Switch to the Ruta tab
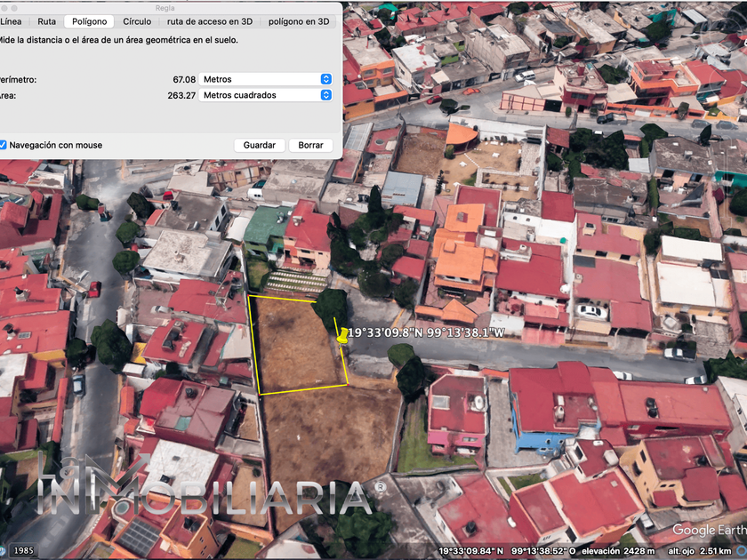The image size is (747, 560). 46,21
